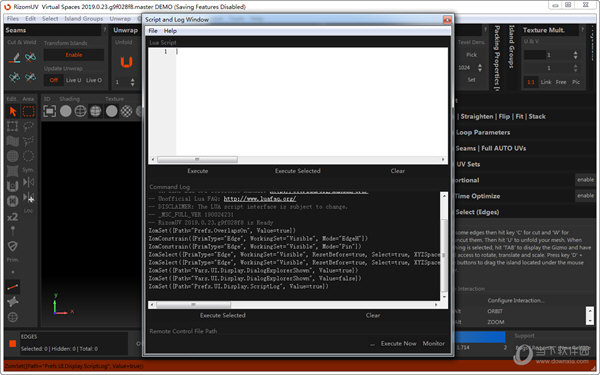Select the checker texture sphere
Viewport: 600px width, 375px height.
point(126,111)
